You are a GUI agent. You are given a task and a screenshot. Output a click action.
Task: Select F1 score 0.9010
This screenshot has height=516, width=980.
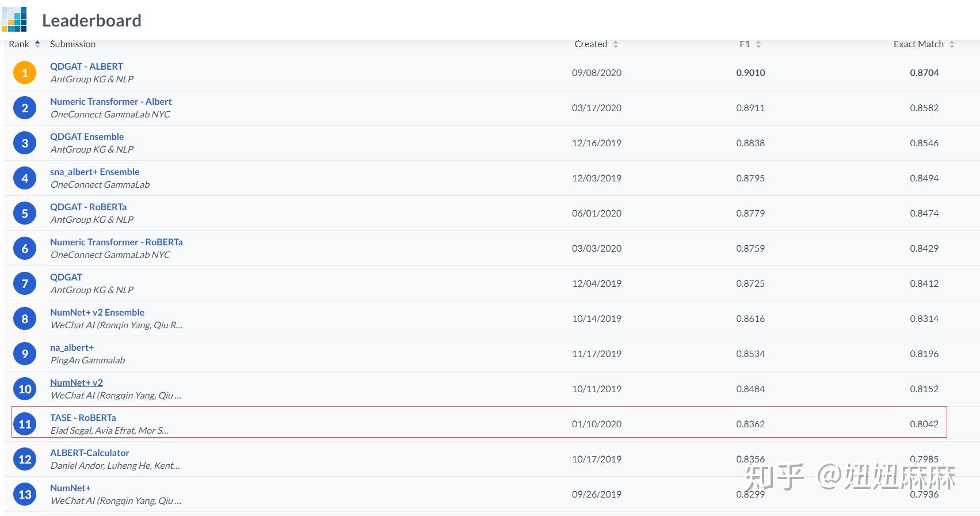(x=750, y=73)
